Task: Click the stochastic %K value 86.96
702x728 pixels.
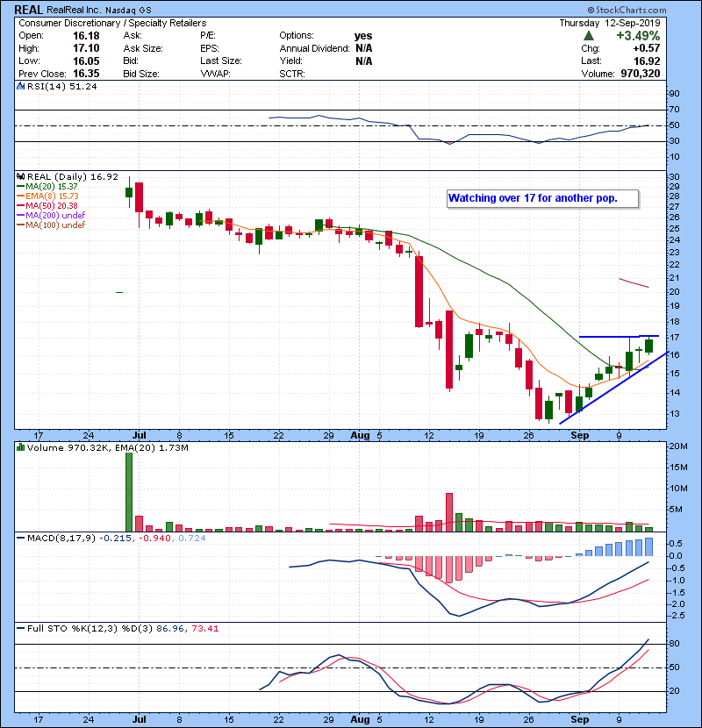Action: 170,628
